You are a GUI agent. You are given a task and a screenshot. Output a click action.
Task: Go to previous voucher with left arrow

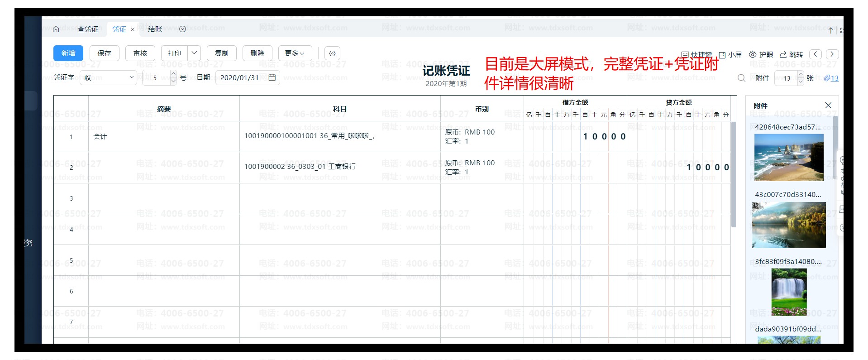click(x=815, y=54)
